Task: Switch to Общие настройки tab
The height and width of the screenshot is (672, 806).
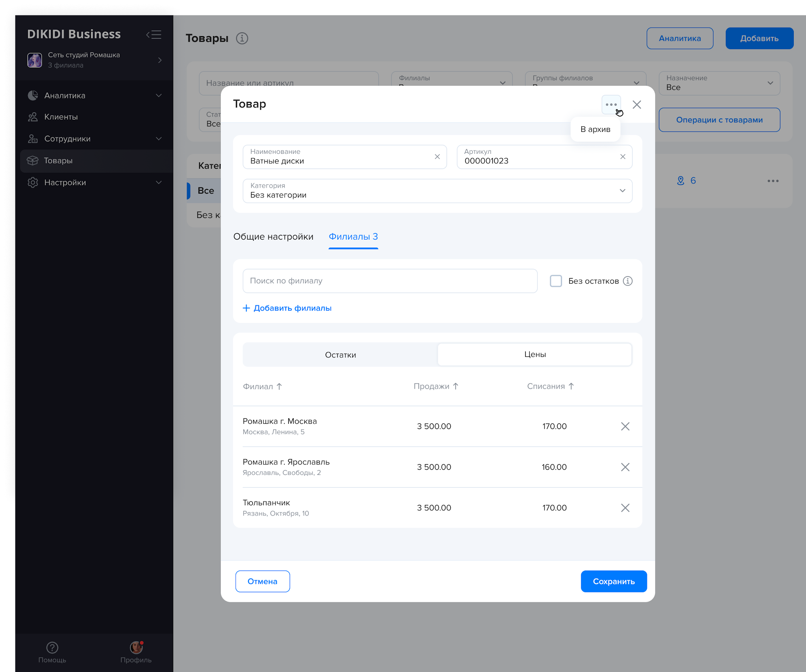Action: tap(273, 237)
